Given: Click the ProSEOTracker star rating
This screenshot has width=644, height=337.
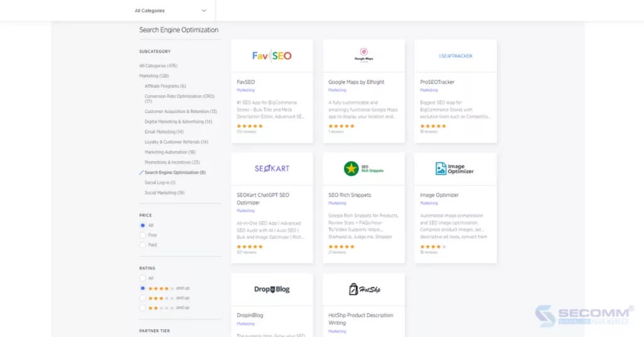Looking at the screenshot, I should 433,126.
